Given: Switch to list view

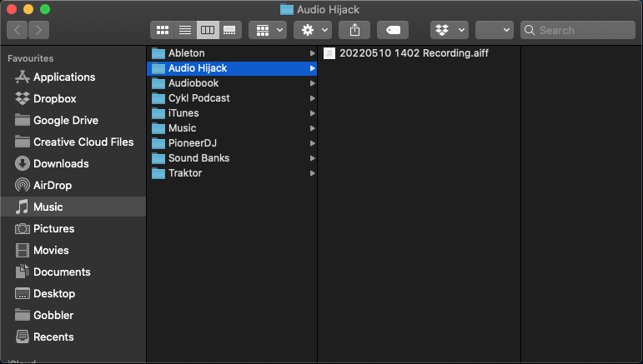Looking at the screenshot, I should [185, 30].
